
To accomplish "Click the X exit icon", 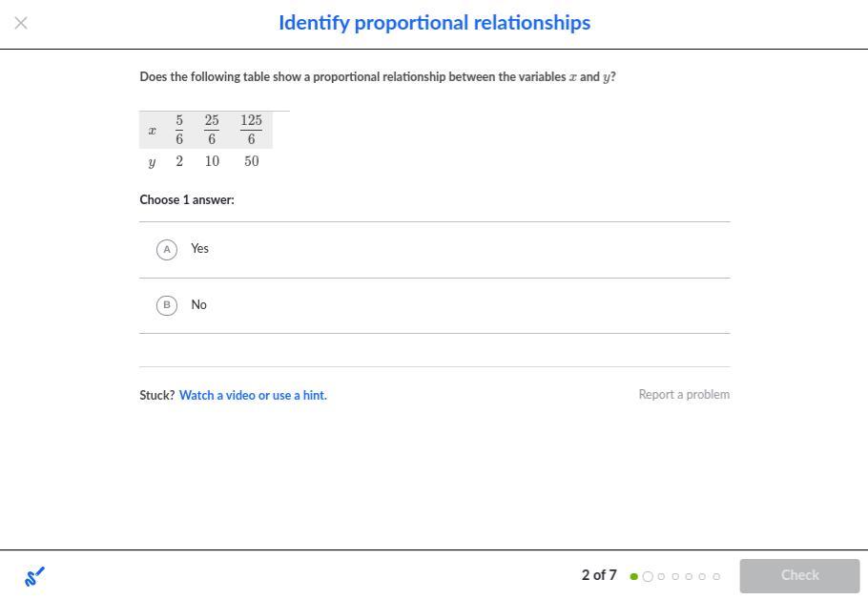I will [21, 22].
